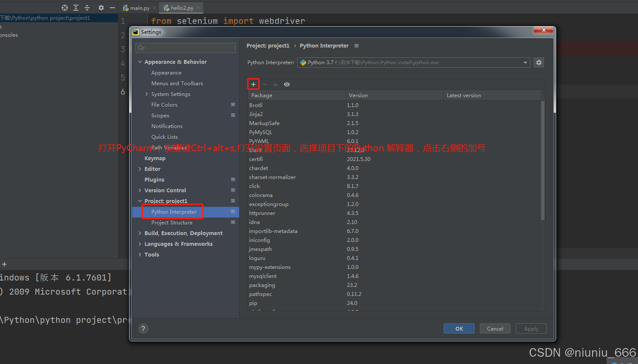Select the Brotli package row

coord(394,105)
